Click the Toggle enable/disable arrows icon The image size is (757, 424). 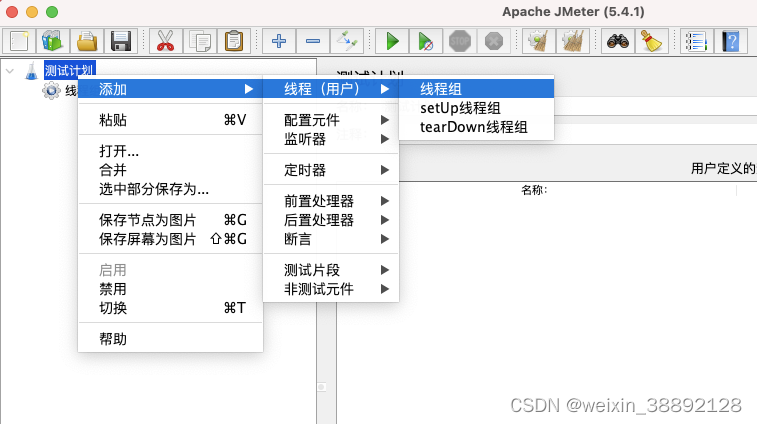pyautogui.click(x=347, y=41)
